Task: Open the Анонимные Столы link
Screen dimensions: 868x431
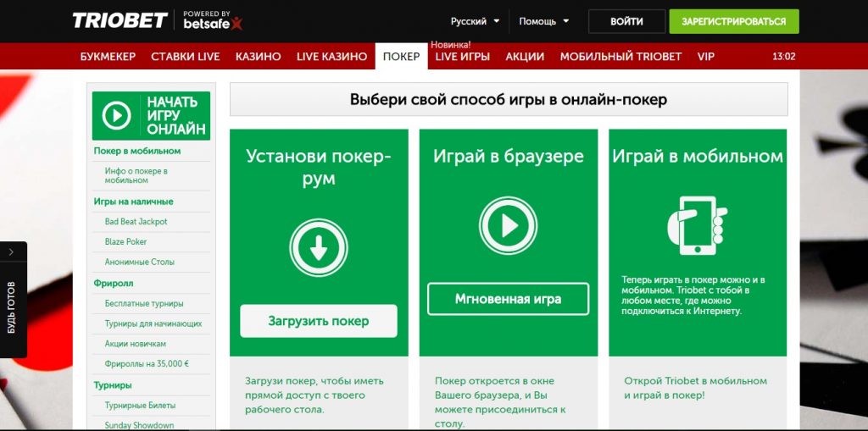Action: (x=140, y=262)
